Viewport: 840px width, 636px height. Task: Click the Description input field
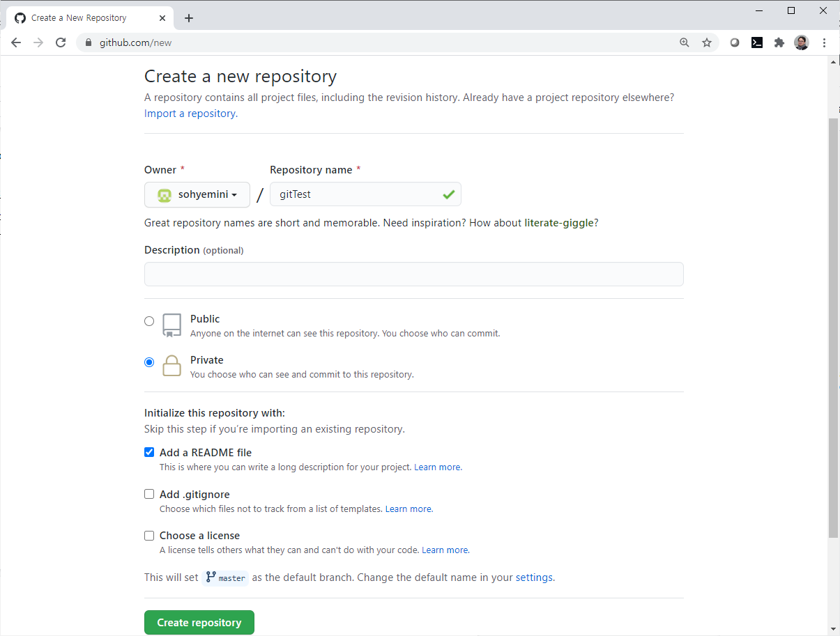[x=413, y=274]
